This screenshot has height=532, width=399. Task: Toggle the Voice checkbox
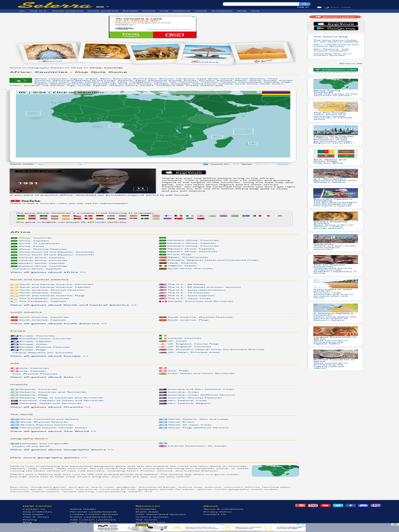tap(236, 164)
